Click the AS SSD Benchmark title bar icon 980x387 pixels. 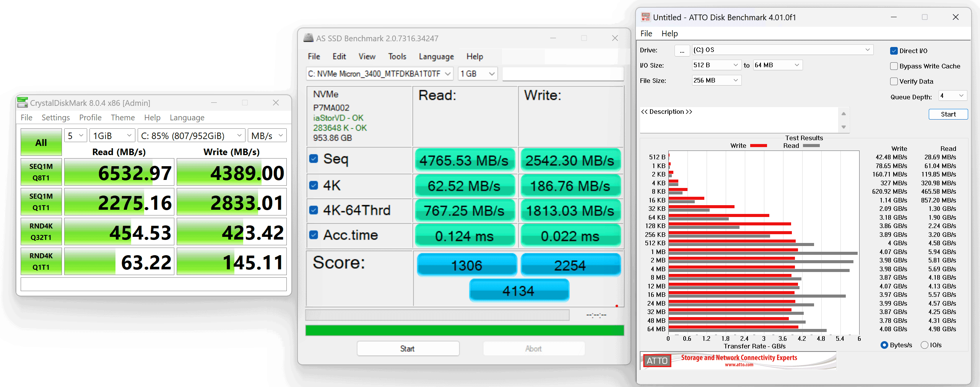(x=308, y=38)
